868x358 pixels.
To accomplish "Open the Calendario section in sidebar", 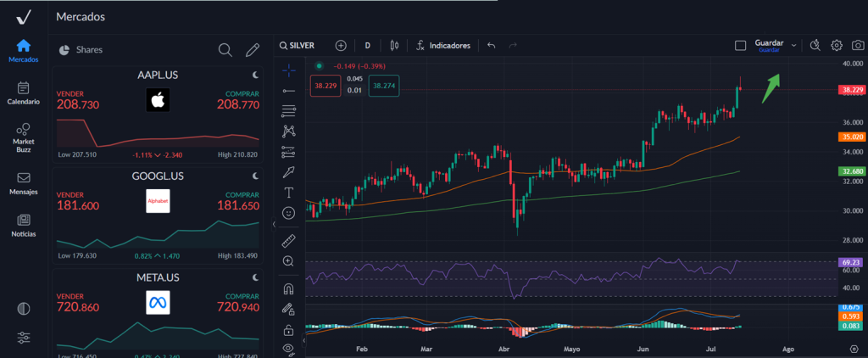I will tap(23, 93).
